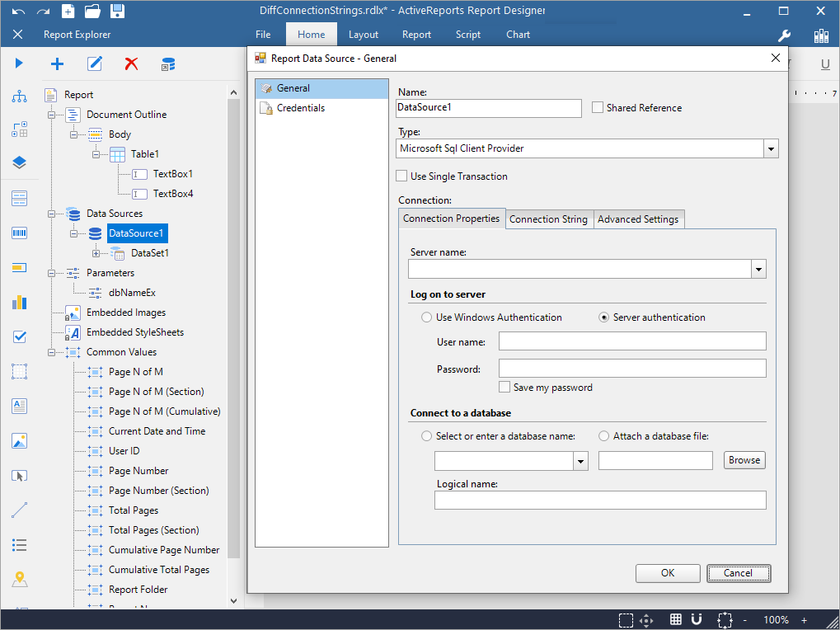
Task: Collapse the Body tree node
Action: (74, 134)
